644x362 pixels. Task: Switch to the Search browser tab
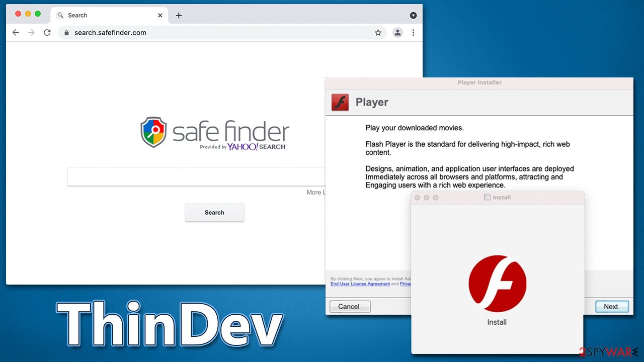pyautogui.click(x=101, y=15)
